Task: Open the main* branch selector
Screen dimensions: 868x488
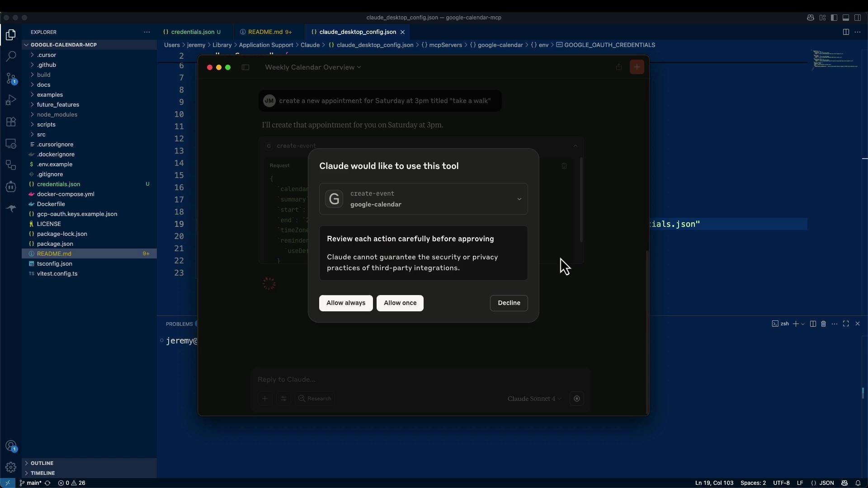Action: coord(31,483)
